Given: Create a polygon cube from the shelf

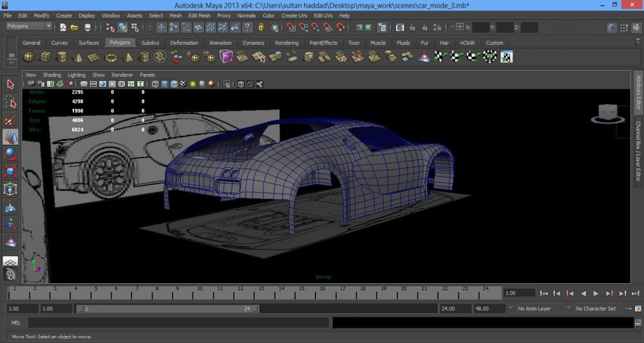Looking at the screenshot, I should 46,57.
